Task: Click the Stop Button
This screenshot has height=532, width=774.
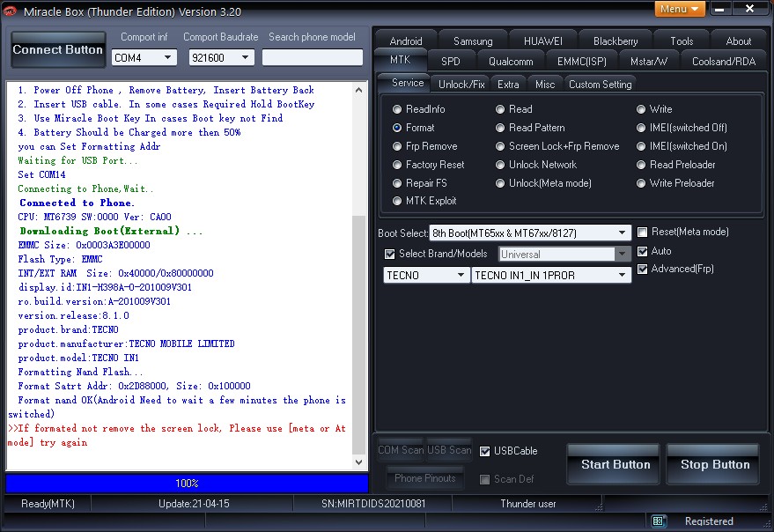Action: click(x=714, y=464)
